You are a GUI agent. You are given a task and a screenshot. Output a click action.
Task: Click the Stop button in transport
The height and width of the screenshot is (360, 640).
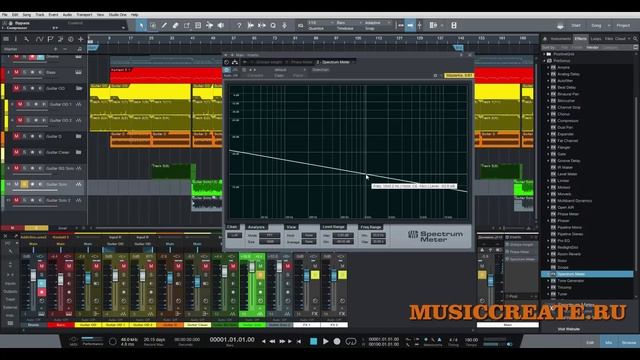click(x=313, y=341)
